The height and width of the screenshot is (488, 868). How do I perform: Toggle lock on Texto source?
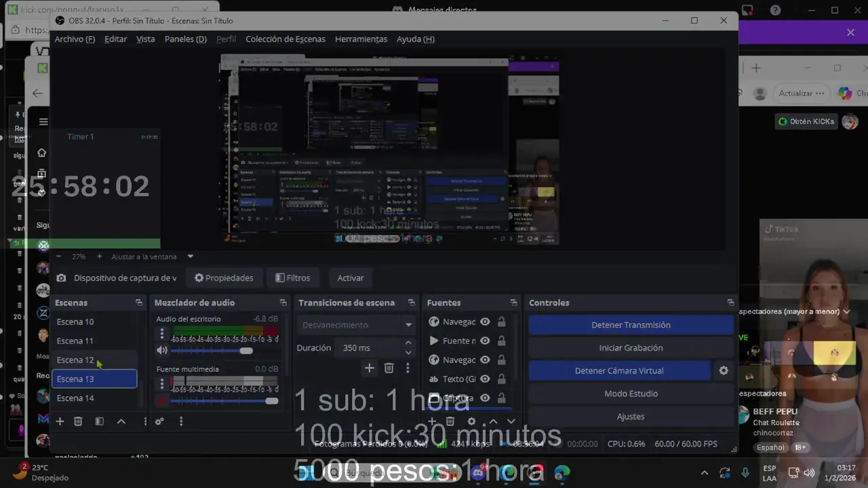(x=502, y=379)
